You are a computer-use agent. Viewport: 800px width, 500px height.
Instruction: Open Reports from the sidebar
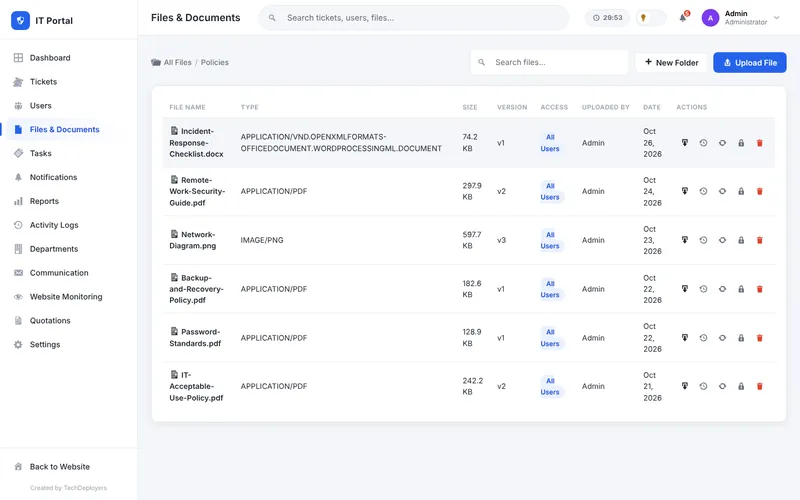click(x=68, y=201)
